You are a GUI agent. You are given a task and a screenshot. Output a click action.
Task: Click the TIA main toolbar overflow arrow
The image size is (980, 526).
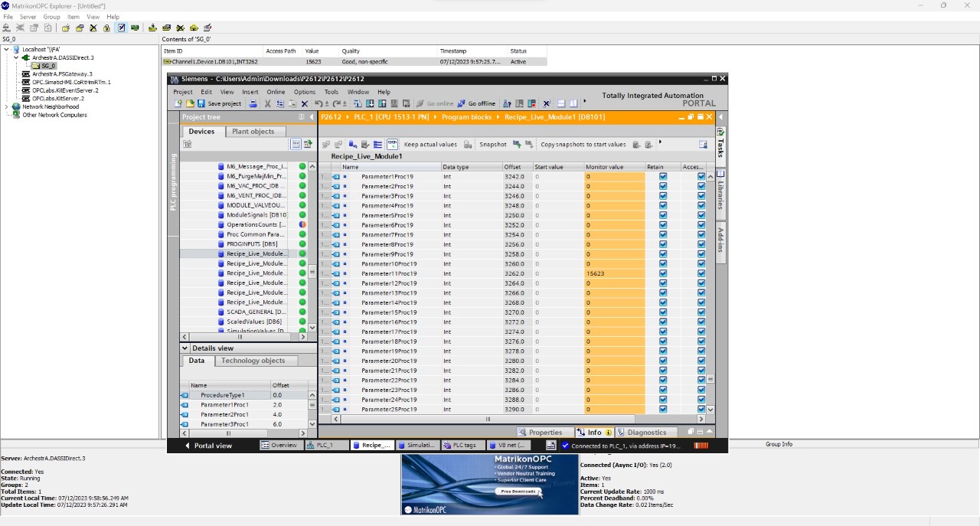click(585, 100)
